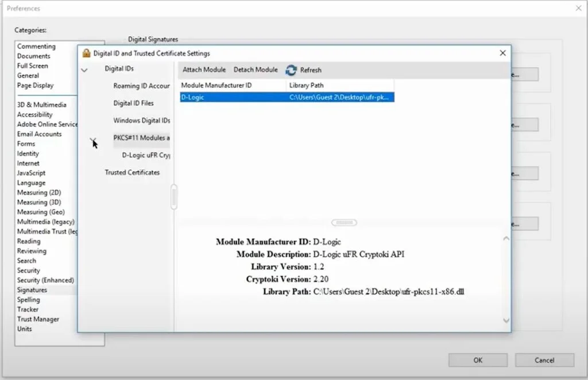Click the details pane scroll down arrow
588x380 pixels.
506,320
